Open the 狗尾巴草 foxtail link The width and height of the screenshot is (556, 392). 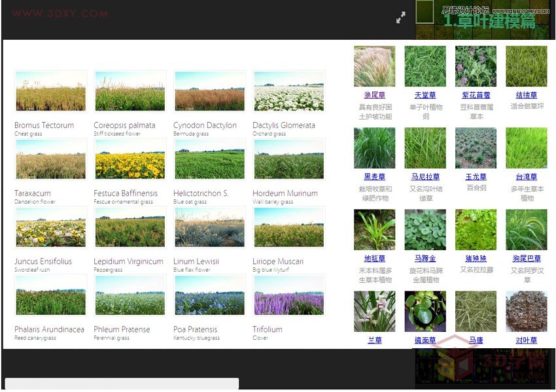[x=527, y=257]
